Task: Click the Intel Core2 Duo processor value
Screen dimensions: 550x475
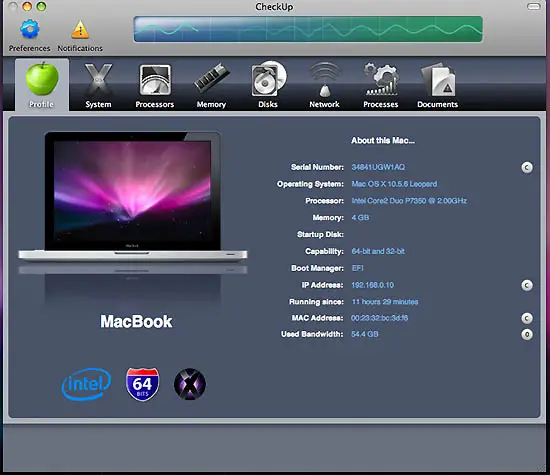Action: (x=409, y=201)
